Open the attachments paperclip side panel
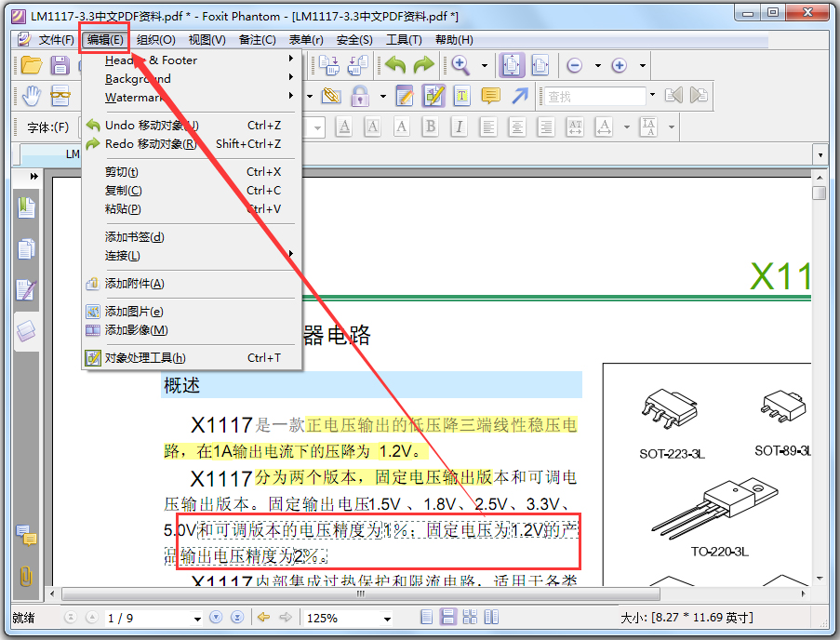The width and height of the screenshot is (840, 640). [x=26, y=576]
